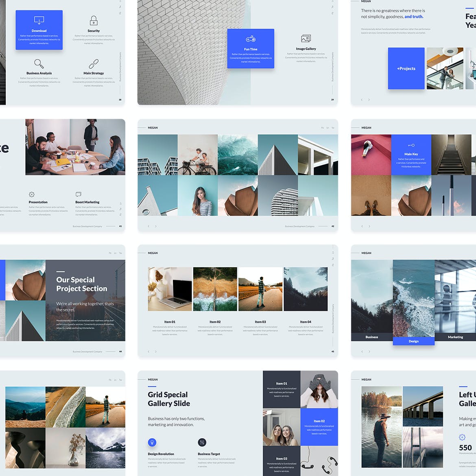
Task: Click the gear icon above Presentation
Action: click(x=32, y=194)
